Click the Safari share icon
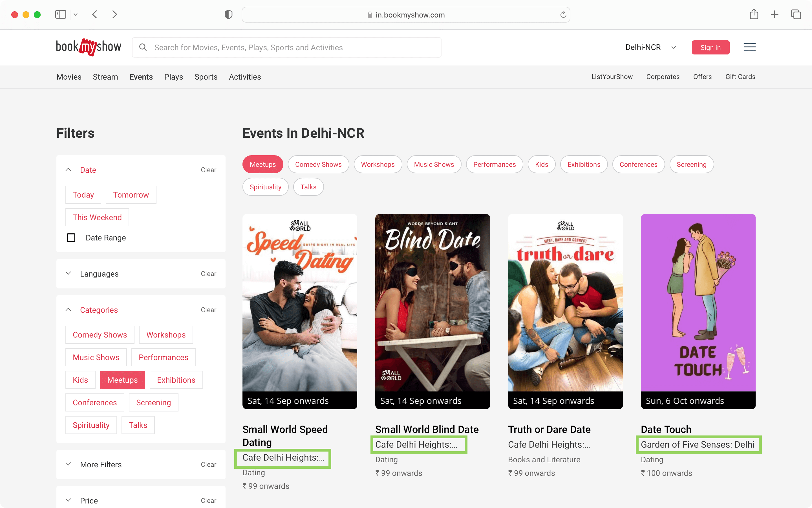812x508 pixels. click(x=754, y=14)
